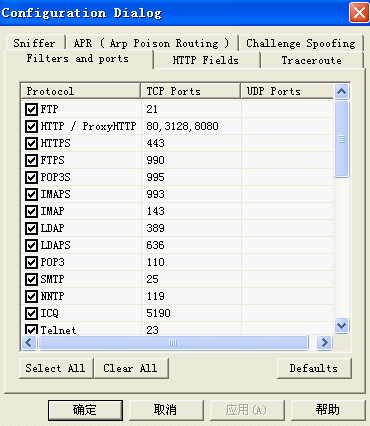Select the LDAPS protocol row label
370x426 pixels.
coord(55,245)
